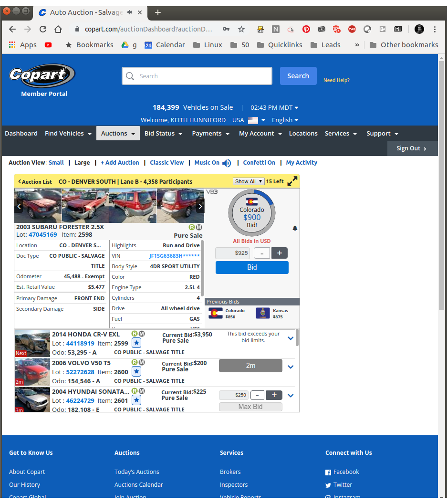This screenshot has height=504, width=447.
Task: Show next vehicle photo thumbnails
Action: pyautogui.click(x=200, y=206)
